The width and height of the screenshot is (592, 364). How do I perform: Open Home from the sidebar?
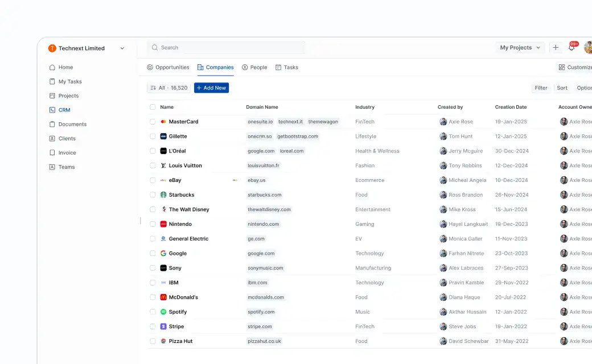65,67
